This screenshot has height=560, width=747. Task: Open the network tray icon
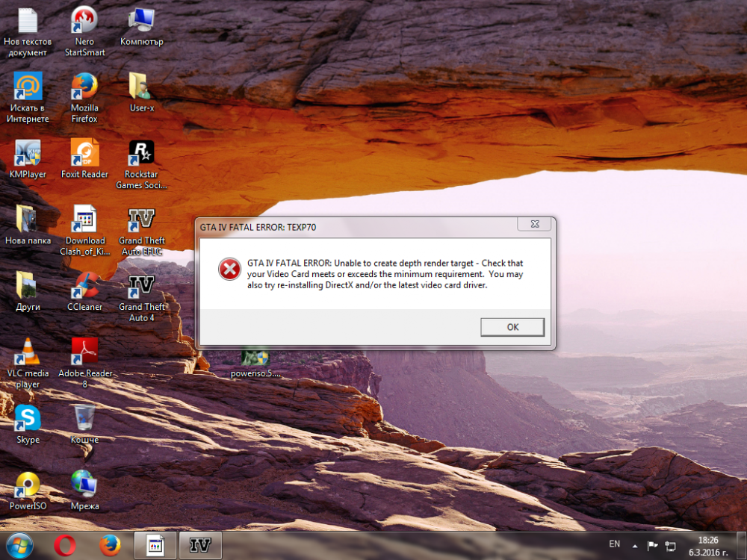click(x=670, y=546)
